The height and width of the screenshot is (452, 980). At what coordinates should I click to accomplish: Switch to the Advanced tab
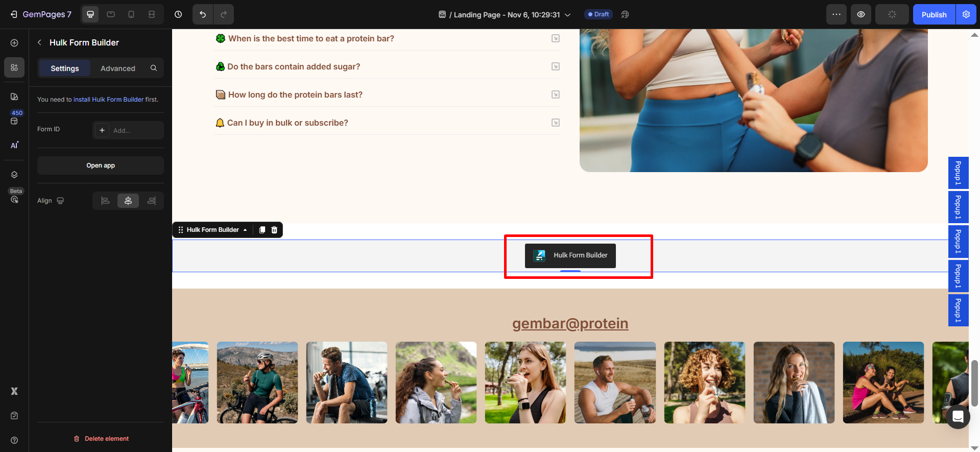(x=118, y=68)
